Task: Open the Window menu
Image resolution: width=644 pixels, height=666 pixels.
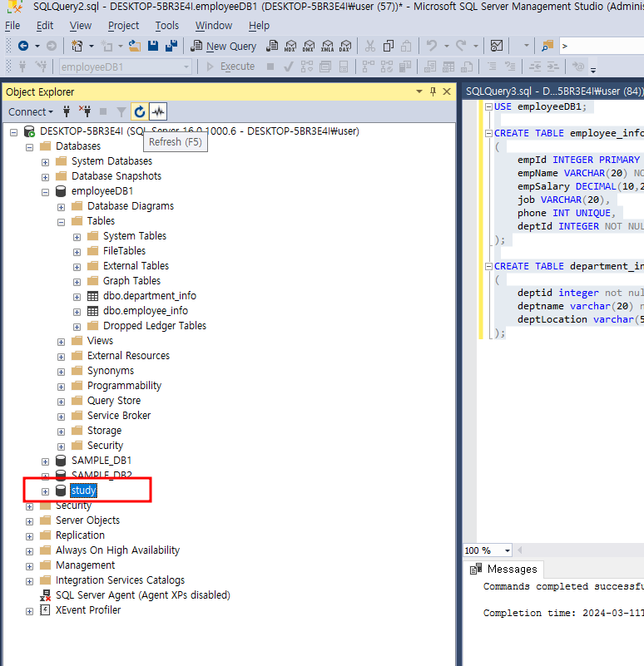Action: [213, 26]
